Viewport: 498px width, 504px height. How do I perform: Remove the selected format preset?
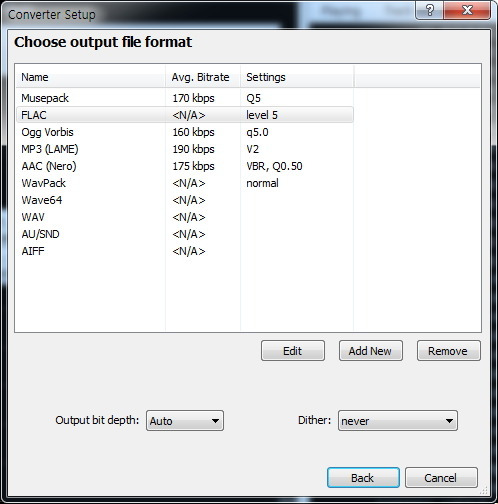pyautogui.click(x=449, y=351)
